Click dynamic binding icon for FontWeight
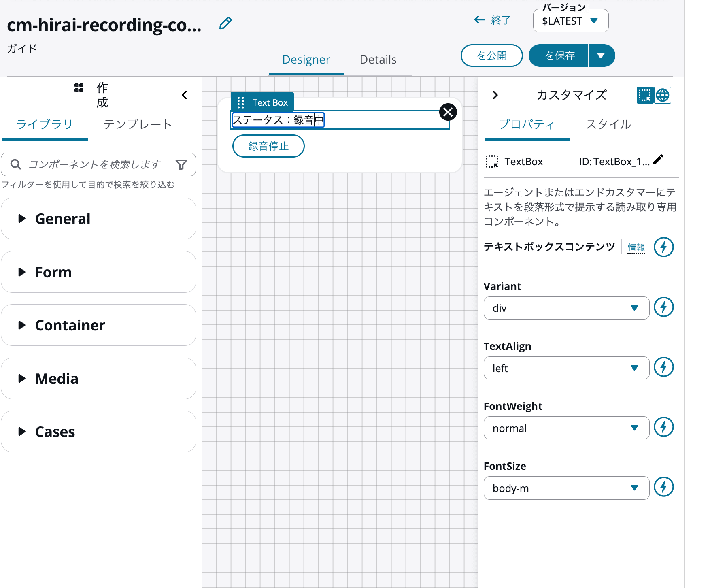710x588 pixels. (664, 427)
